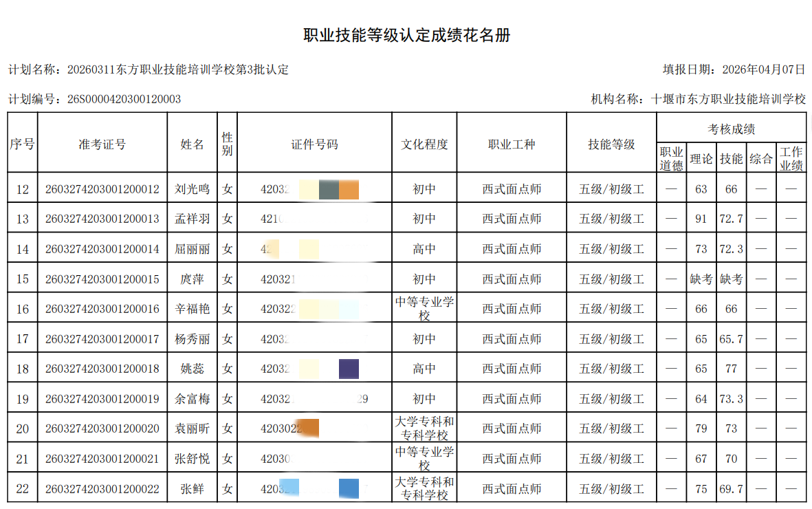
Task: Click the 技能等级 column header
Action: [611, 144]
